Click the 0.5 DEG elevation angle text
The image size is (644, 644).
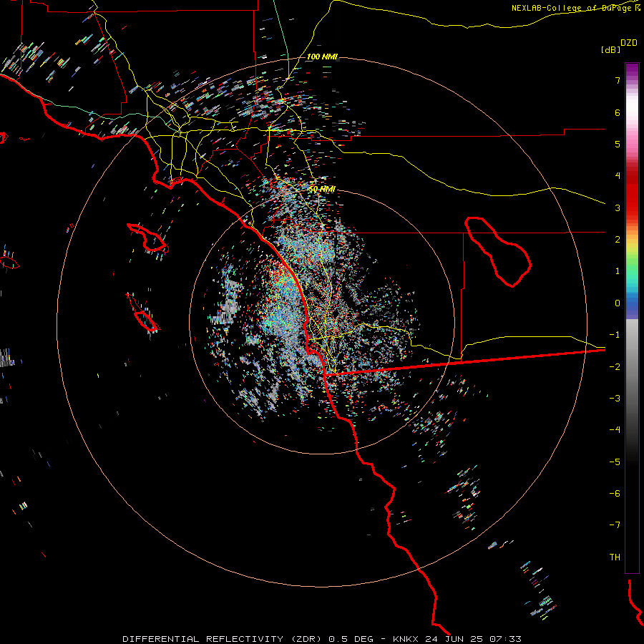tap(351, 639)
